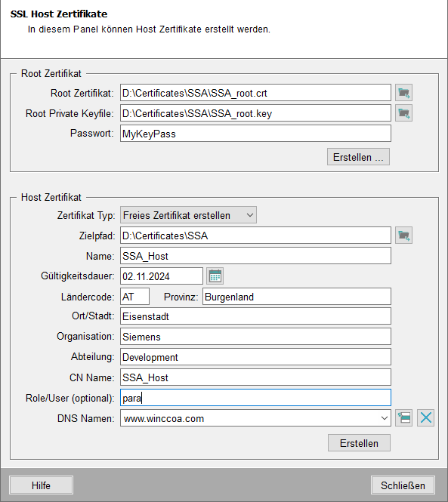
Task: Open folder browser for Zielpfad
Action: click(403, 236)
